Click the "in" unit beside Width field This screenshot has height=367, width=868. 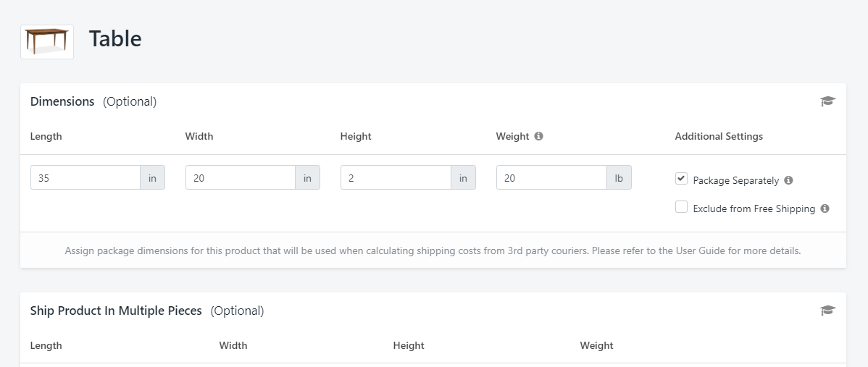[307, 177]
